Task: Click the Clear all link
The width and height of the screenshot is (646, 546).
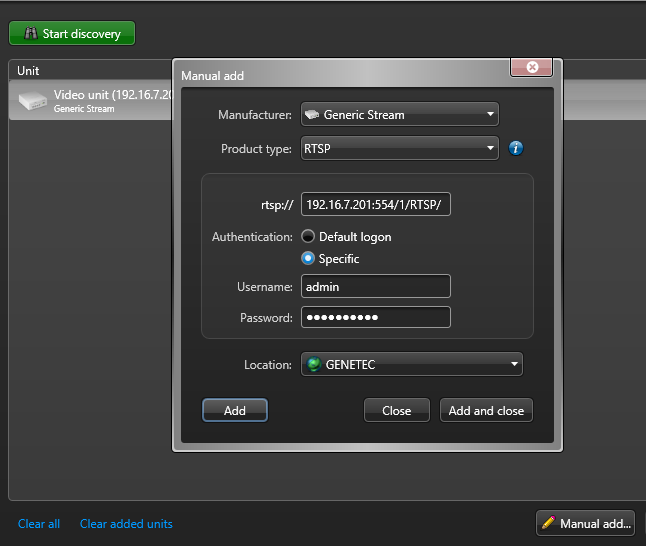Action: coord(39,524)
